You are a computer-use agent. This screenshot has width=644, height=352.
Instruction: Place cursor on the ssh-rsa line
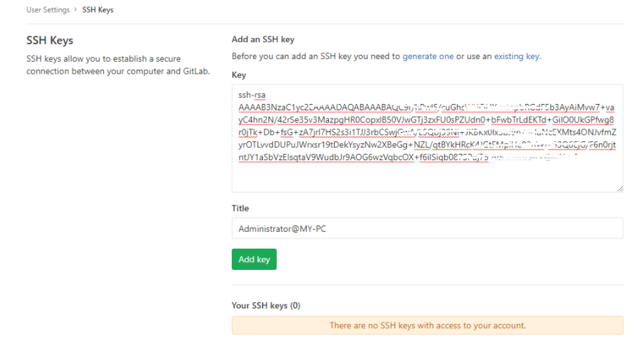click(x=252, y=95)
